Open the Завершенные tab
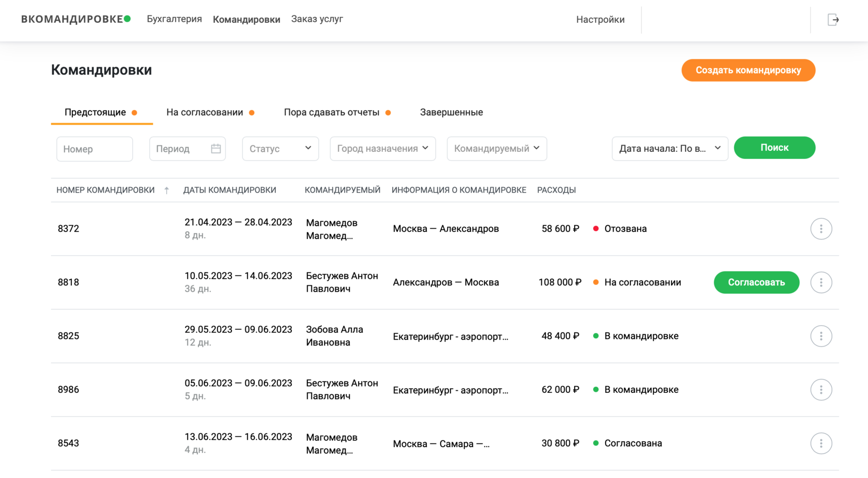868x478 pixels. pyautogui.click(x=452, y=112)
